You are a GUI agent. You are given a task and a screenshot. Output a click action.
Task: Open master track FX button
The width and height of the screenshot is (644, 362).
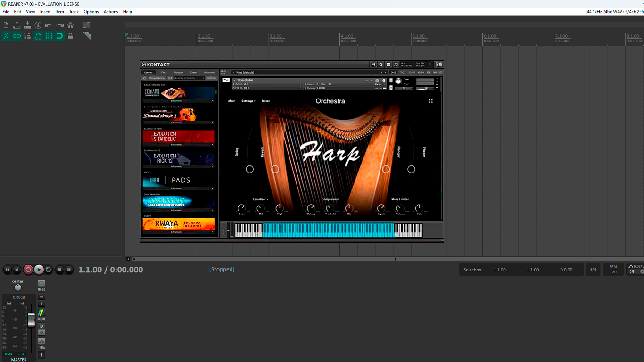[x=41, y=326]
